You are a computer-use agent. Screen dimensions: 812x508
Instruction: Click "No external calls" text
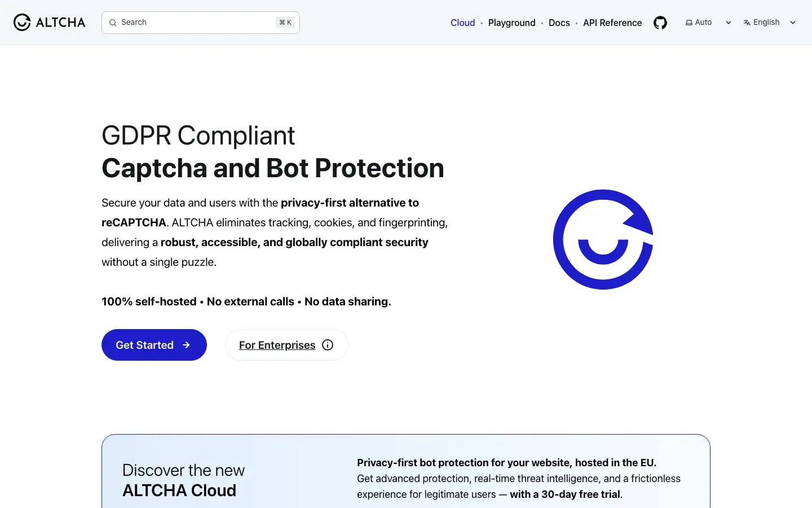(250, 301)
